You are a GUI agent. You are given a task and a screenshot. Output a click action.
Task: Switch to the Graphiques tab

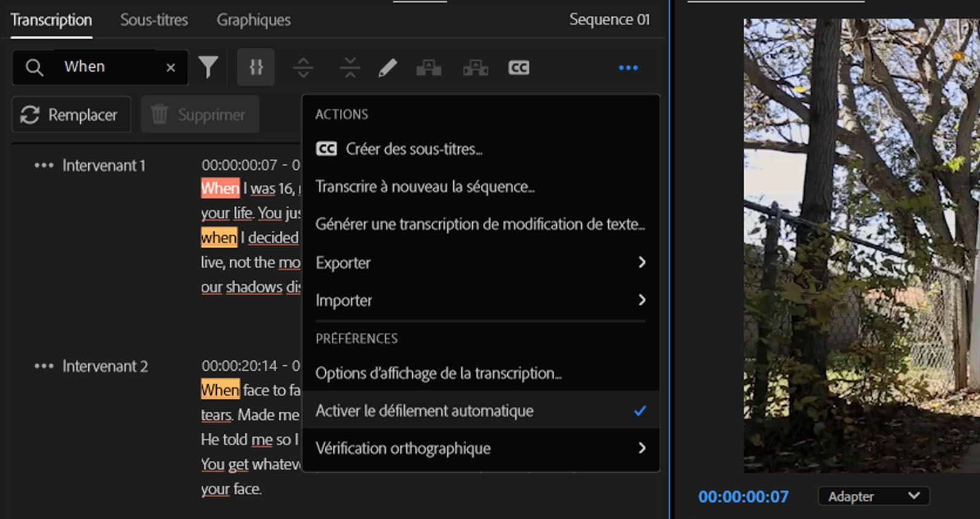254,20
